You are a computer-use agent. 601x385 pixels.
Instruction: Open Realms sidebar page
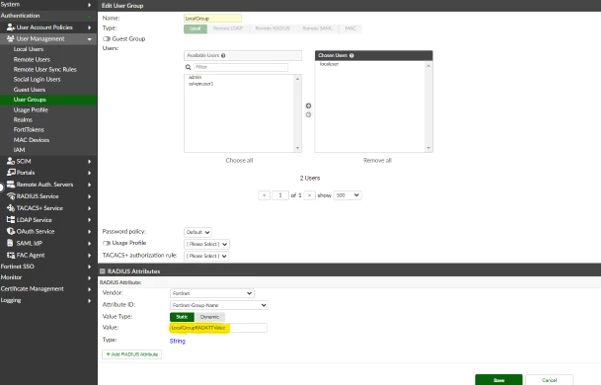23,120
